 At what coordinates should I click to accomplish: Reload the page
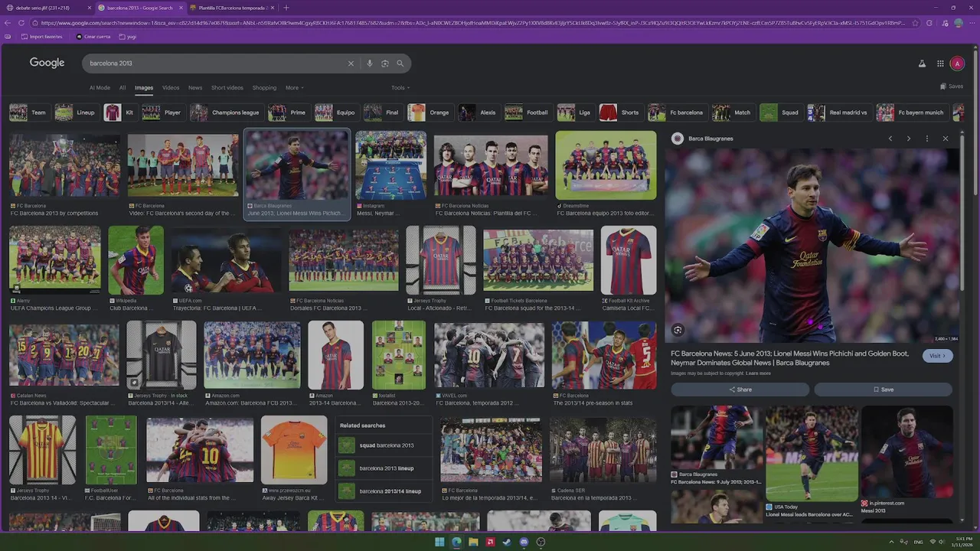click(22, 23)
